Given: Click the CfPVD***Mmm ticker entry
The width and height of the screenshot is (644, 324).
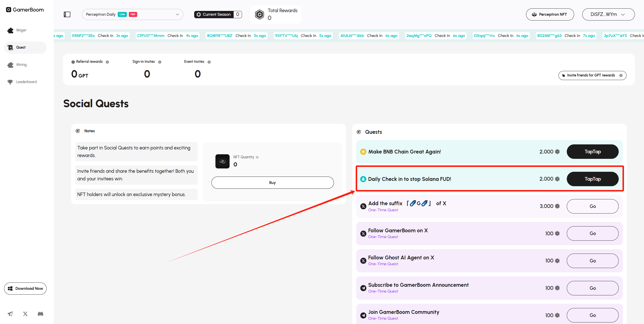Looking at the screenshot, I should pos(168,36).
